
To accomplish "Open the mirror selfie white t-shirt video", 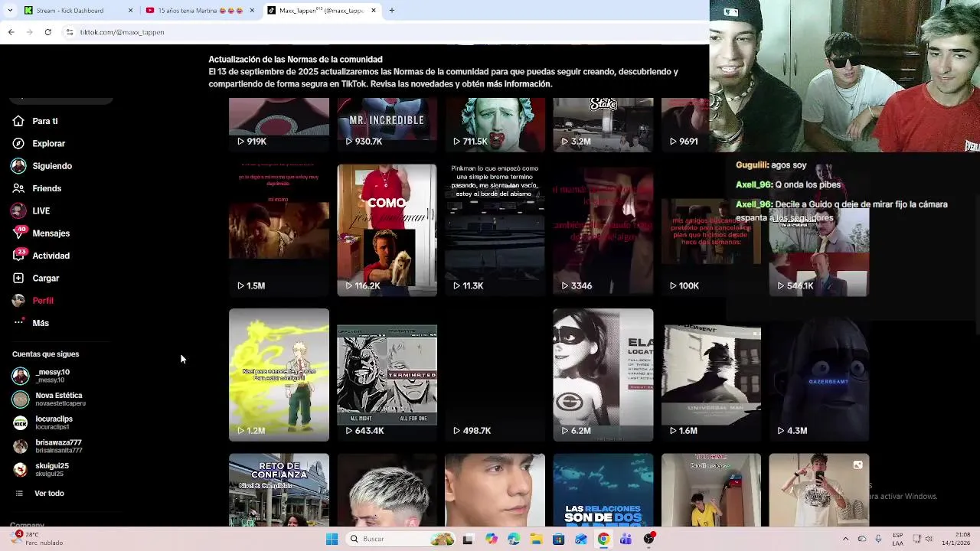I will [x=819, y=490].
